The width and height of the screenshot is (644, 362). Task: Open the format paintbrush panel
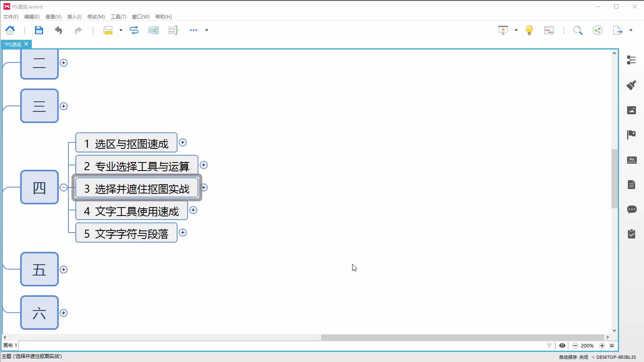coord(632,85)
